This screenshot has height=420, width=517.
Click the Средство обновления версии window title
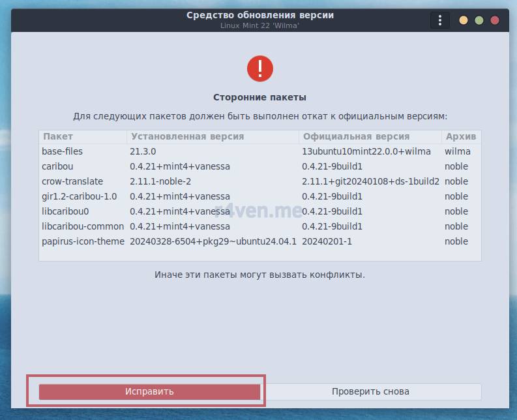tap(259, 15)
